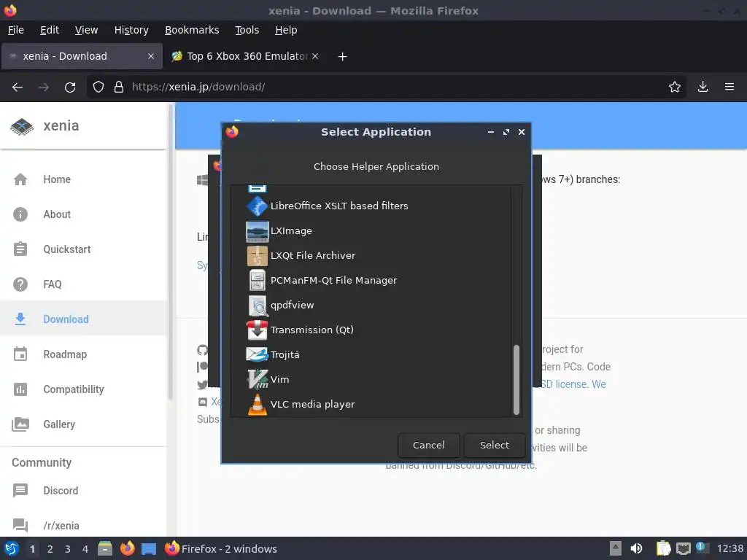Open the History menu
This screenshot has height=560, width=747.
(131, 30)
